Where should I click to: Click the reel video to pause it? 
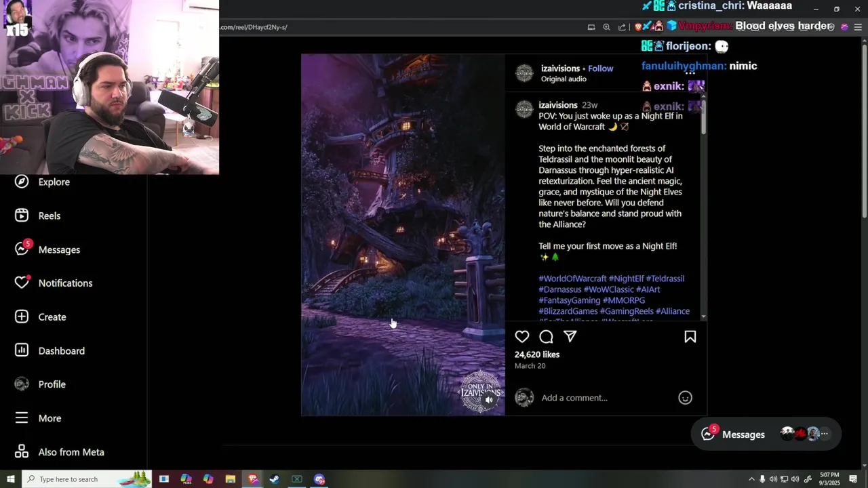[x=403, y=235]
